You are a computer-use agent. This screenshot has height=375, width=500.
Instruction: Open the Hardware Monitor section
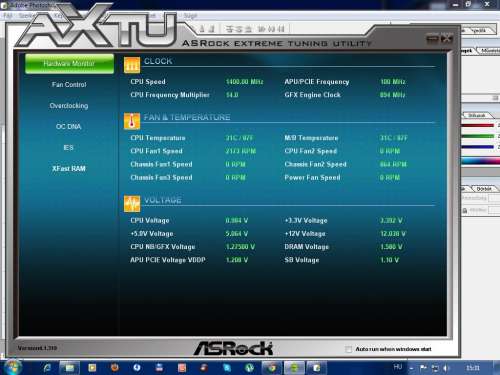pyautogui.click(x=69, y=64)
